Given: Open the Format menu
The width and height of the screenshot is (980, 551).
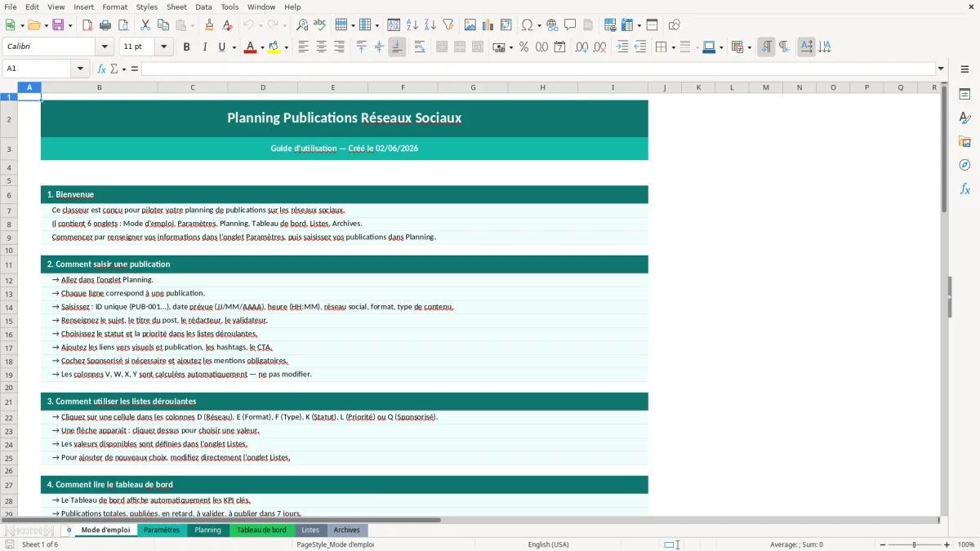Looking at the screenshot, I should 114,7.
